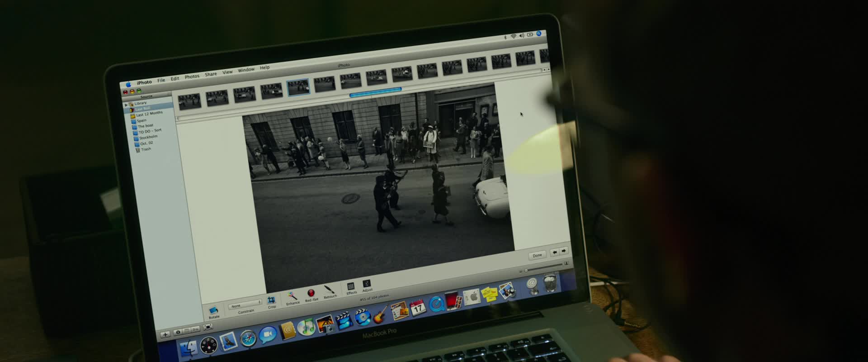
Task: Select the Rotate tool
Action: [213, 310]
